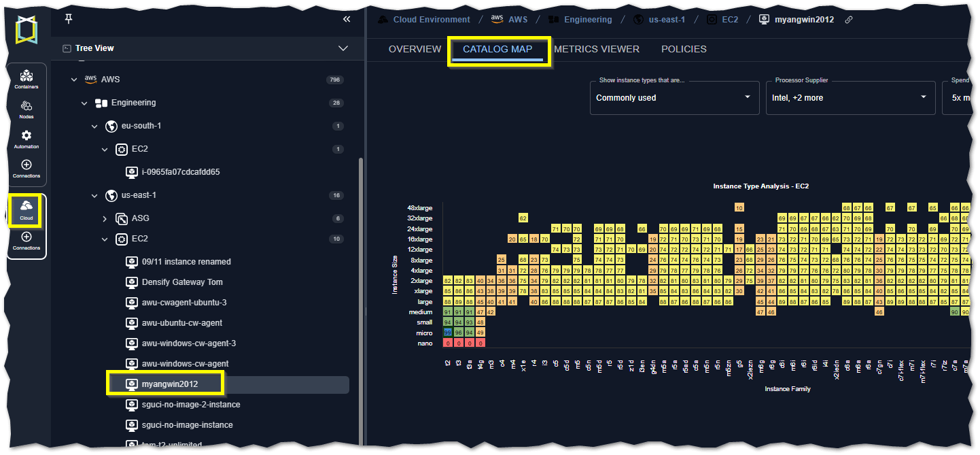Click Connections plus icon below Cloud

click(27, 241)
